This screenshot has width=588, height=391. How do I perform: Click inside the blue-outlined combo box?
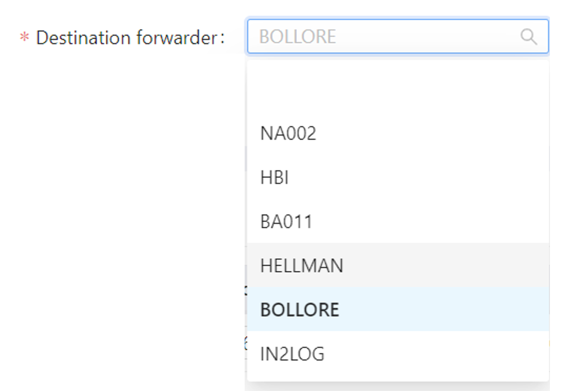pos(413,37)
